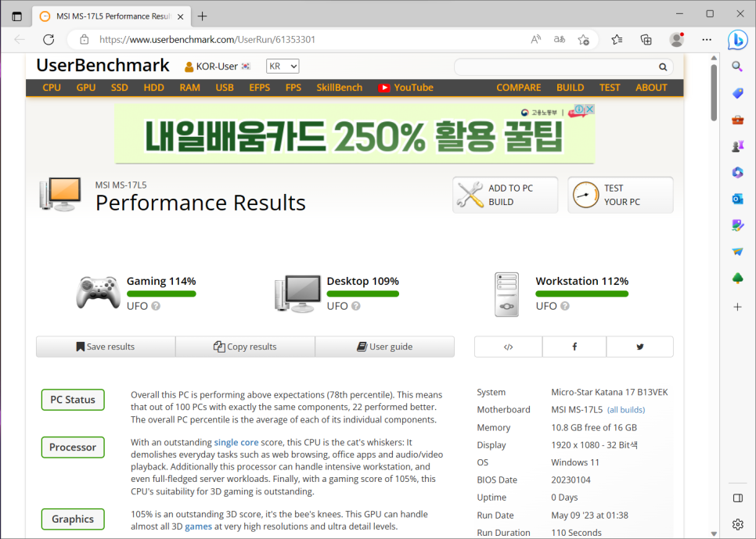Open Microsoft 365 sidebar icon

(x=738, y=172)
